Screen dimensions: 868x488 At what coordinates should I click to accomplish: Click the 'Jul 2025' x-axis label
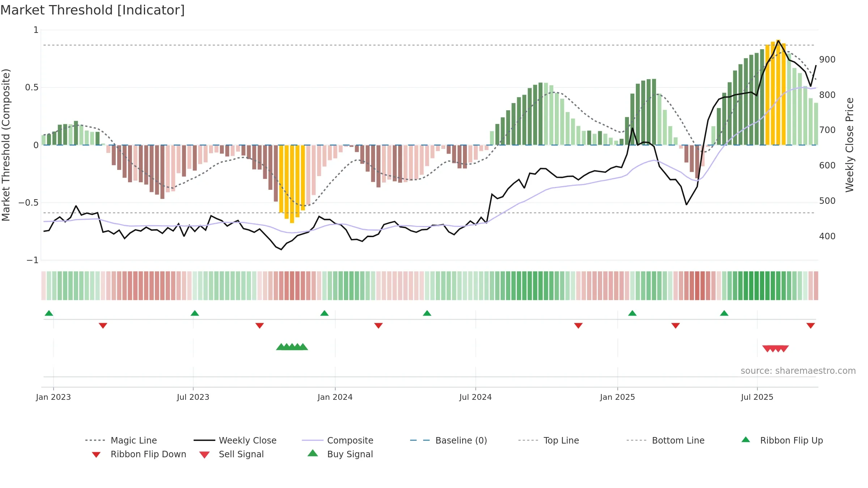[757, 397]
